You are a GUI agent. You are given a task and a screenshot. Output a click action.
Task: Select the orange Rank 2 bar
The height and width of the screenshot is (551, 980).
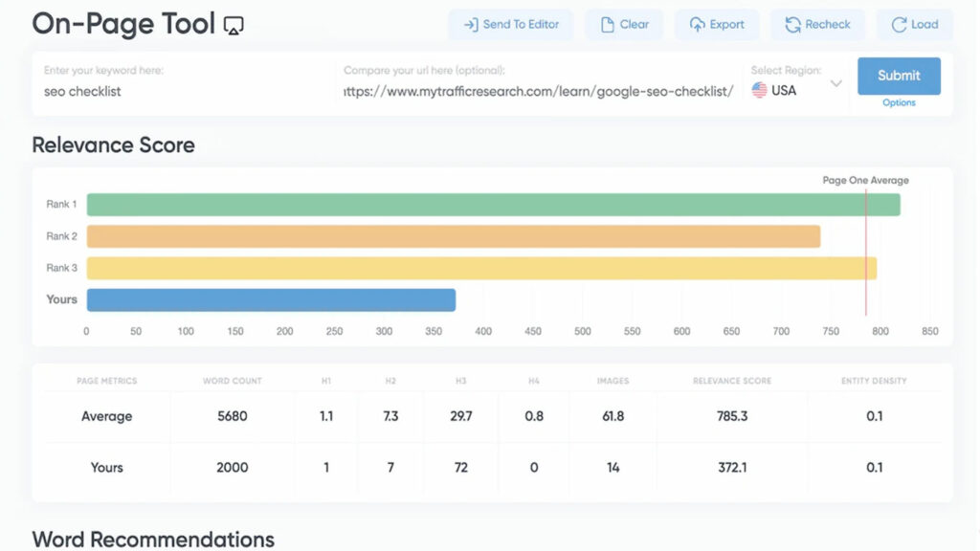pos(453,236)
